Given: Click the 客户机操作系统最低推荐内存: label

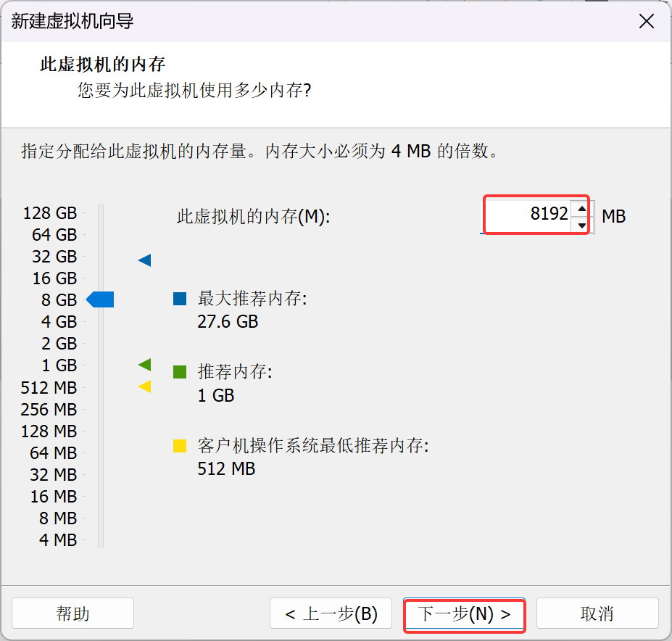Looking at the screenshot, I should (x=313, y=446).
